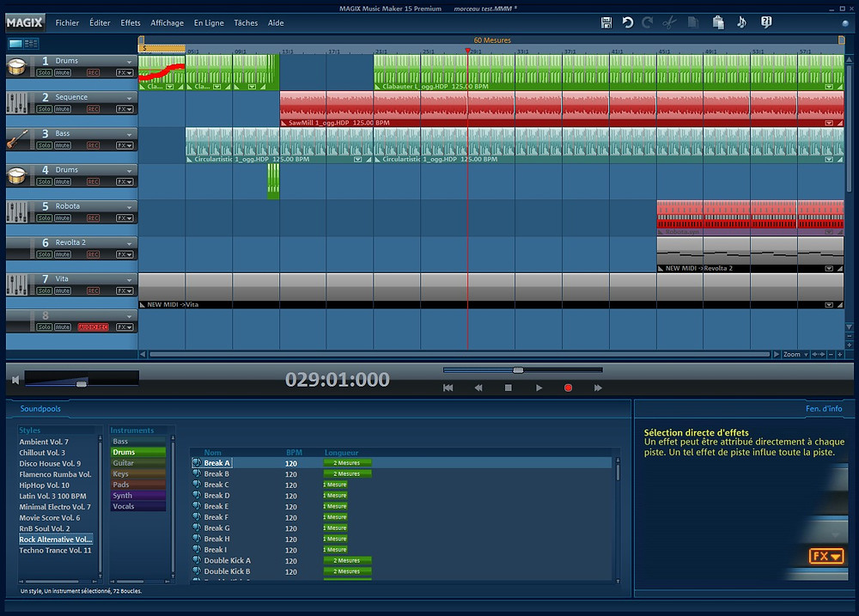This screenshot has width=859, height=616.
Task: Click horizontal zoom out minus icon
Action: [x=831, y=355]
